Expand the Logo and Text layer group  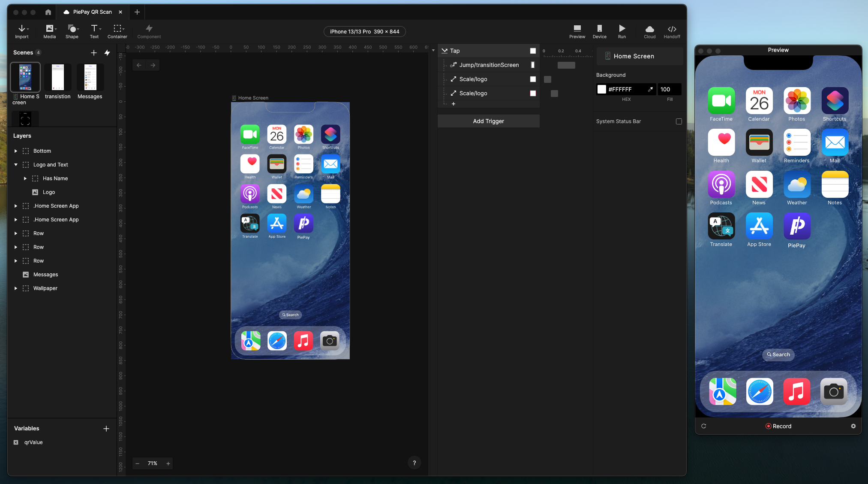tap(15, 164)
